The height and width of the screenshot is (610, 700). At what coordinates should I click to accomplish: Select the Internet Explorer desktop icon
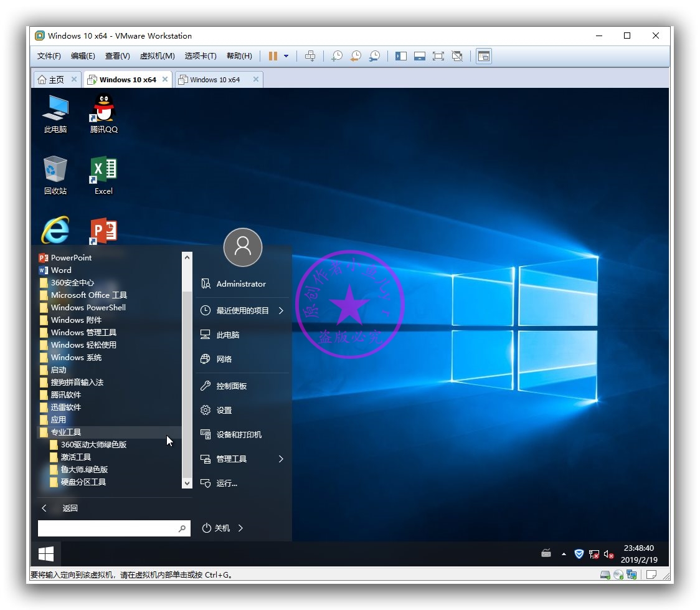pyautogui.click(x=55, y=230)
